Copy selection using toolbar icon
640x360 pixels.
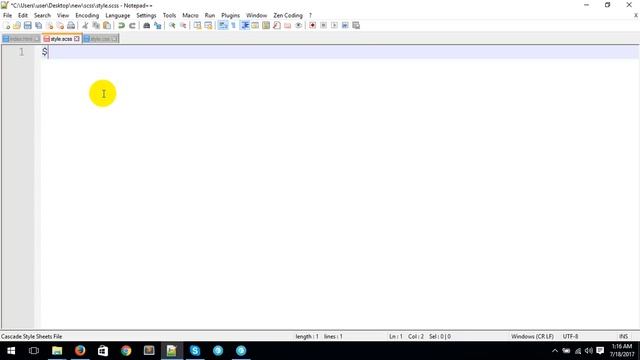pyautogui.click(x=96, y=25)
